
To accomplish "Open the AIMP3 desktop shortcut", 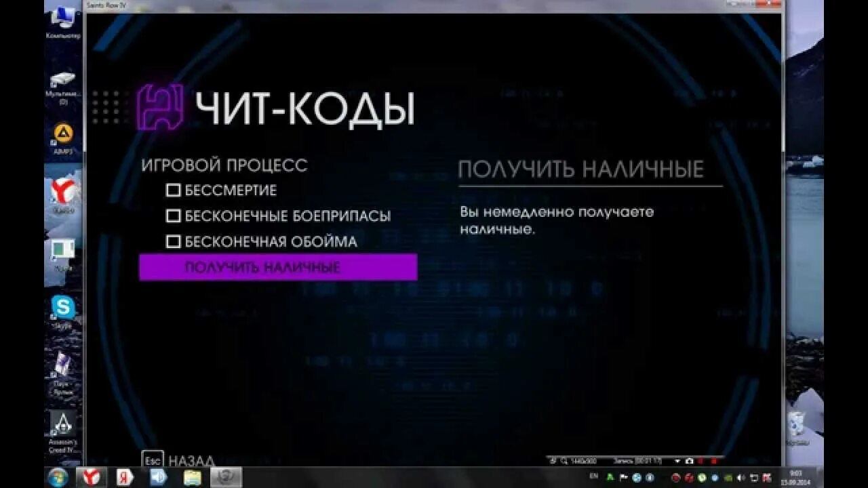I will [63, 139].
